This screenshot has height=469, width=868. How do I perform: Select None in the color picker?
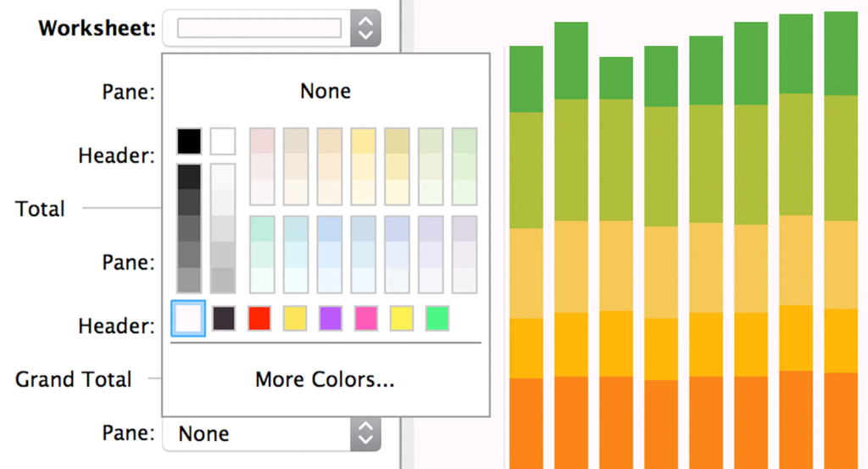[x=325, y=91]
